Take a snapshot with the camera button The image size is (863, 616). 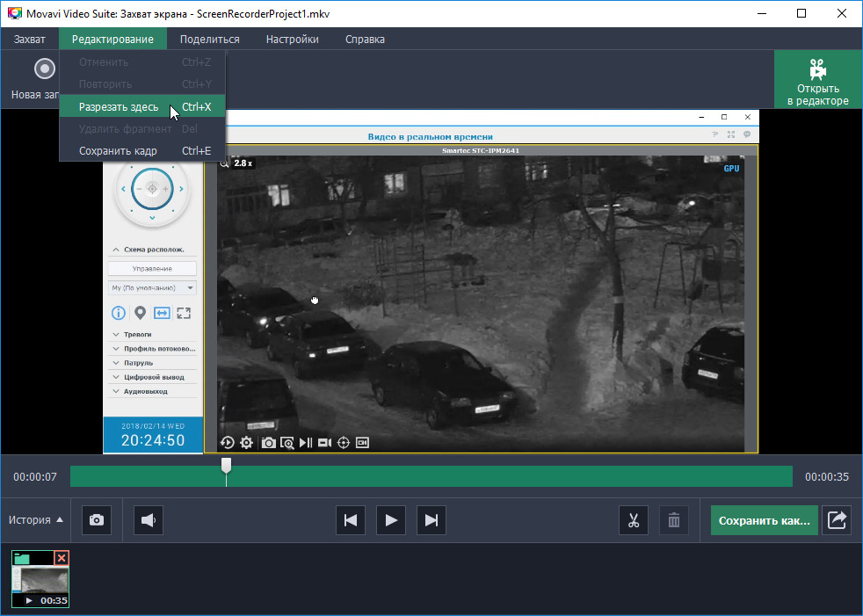point(97,520)
